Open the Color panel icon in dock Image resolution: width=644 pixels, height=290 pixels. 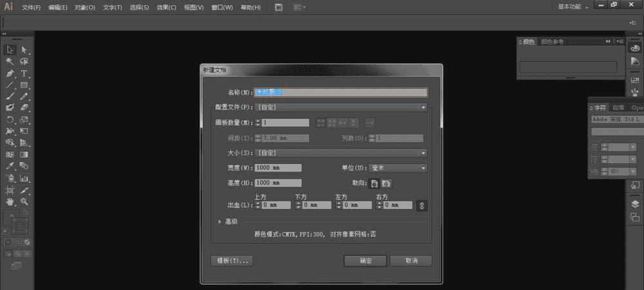[x=635, y=48]
